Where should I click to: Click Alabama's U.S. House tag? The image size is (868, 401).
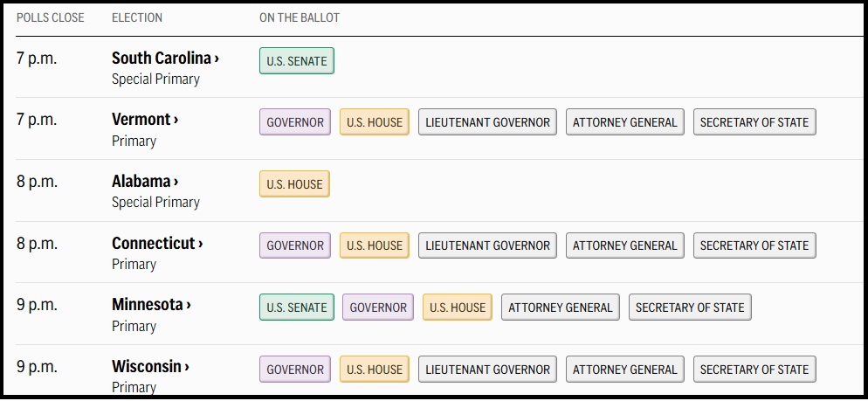[294, 184]
